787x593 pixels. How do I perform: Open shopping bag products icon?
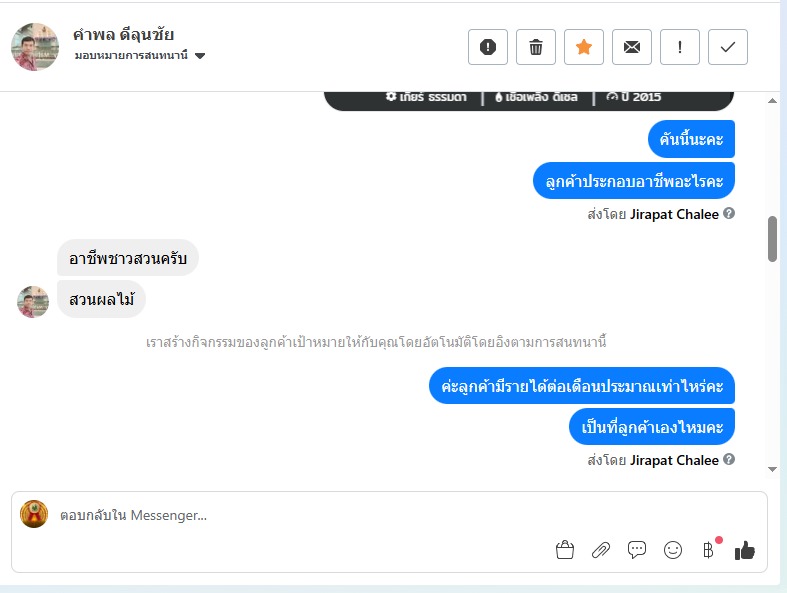[565, 550]
